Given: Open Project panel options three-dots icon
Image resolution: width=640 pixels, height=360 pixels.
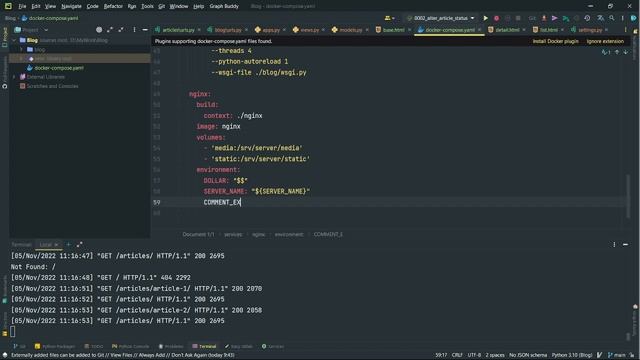Looking at the screenshot, I should (x=134, y=30).
